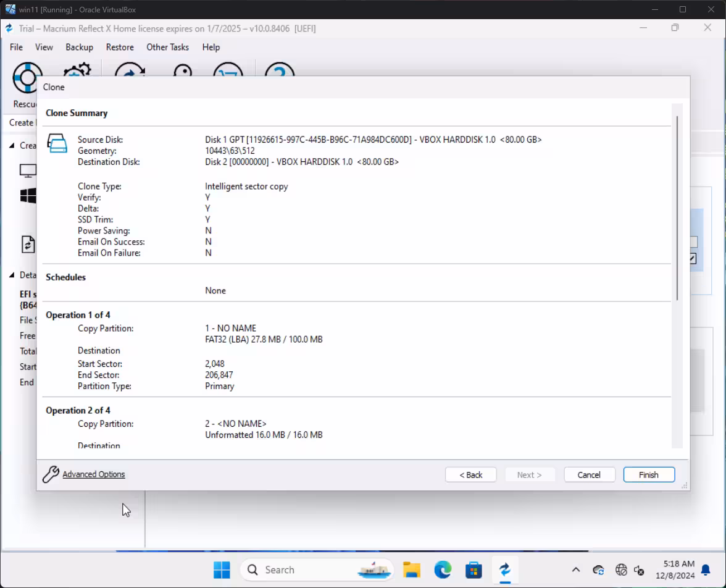Click the Cancel button
726x588 pixels.
(x=590, y=475)
